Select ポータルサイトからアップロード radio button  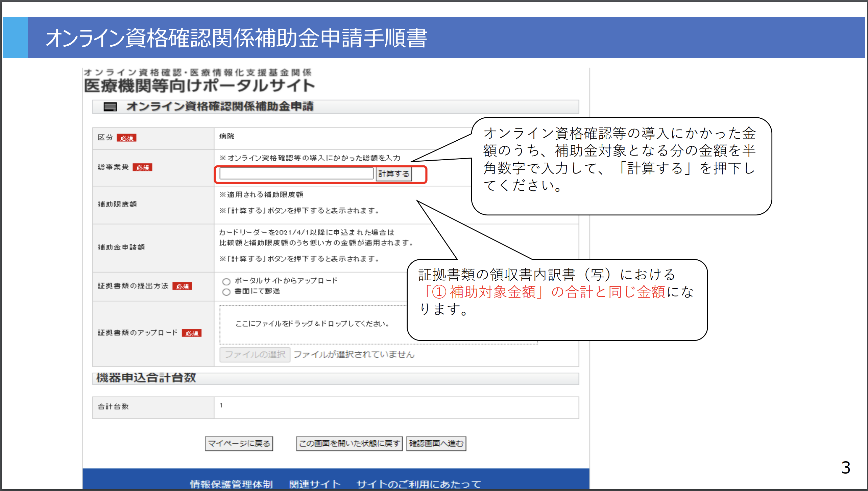226,282
